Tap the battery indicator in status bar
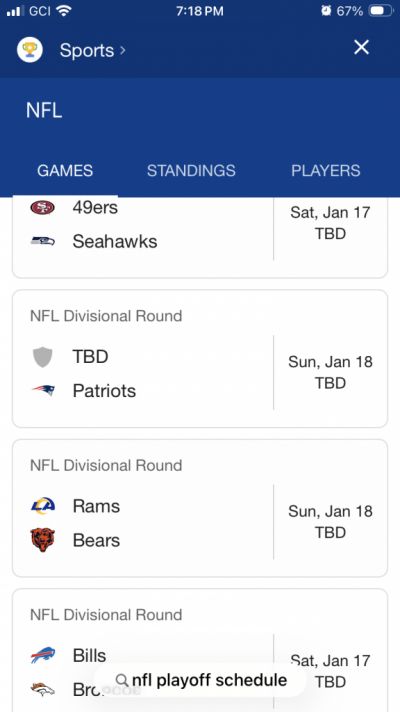Screen dimensions: 400x712 (381, 11)
